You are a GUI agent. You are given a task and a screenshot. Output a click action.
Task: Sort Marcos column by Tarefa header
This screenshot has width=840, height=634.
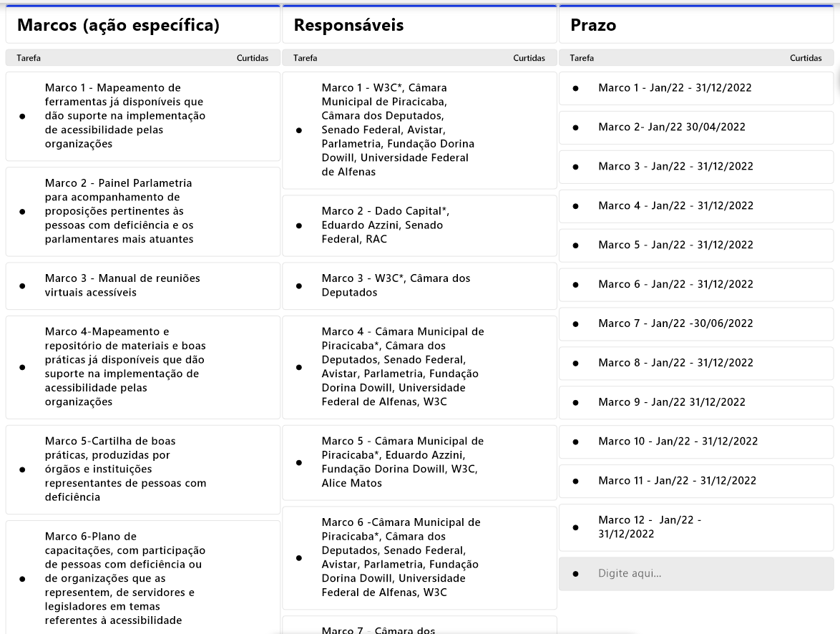[29, 58]
